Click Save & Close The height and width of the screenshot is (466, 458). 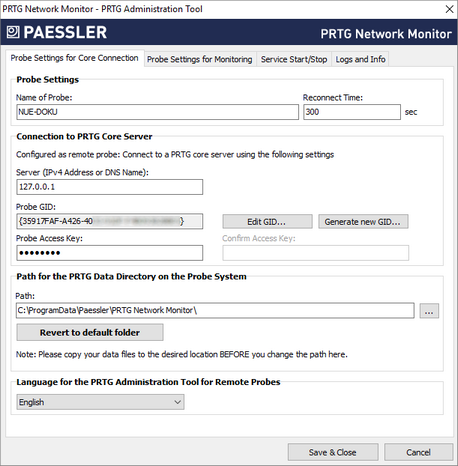pyautogui.click(x=333, y=452)
